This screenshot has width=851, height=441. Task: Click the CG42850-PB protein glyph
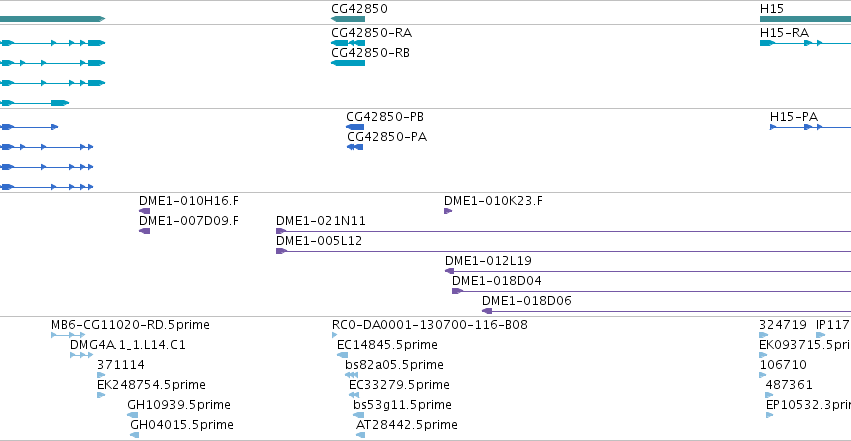point(355,127)
